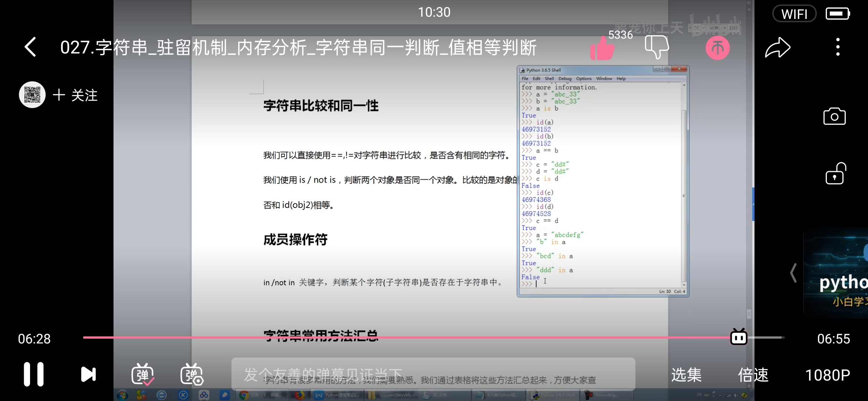Image resolution: width=868 pixels, height=401 pixels.
Task: Open danmaku settings icon
Action: [x=192, y=374]
